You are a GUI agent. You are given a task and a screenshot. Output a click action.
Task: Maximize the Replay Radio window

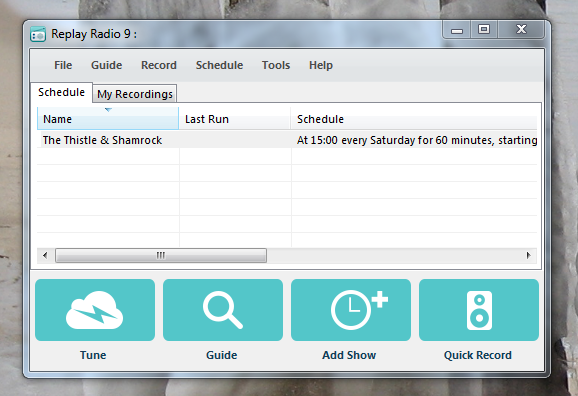pos(484,29)
